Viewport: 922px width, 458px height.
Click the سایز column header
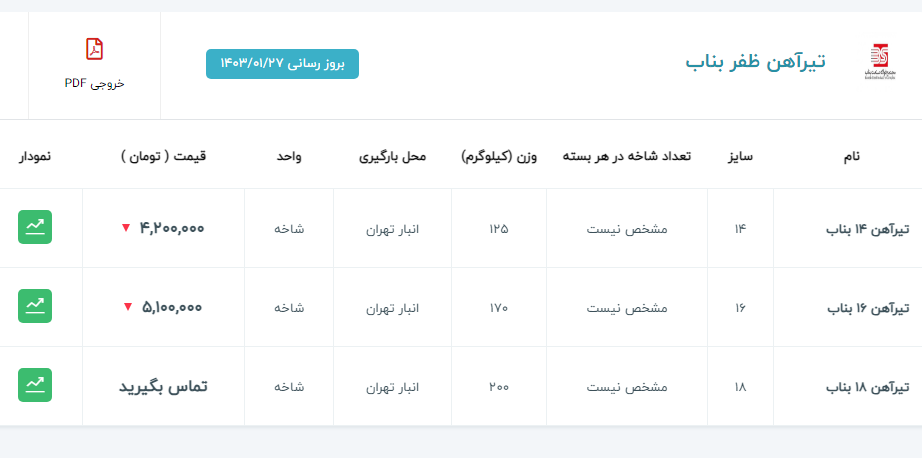coord(740,156)
